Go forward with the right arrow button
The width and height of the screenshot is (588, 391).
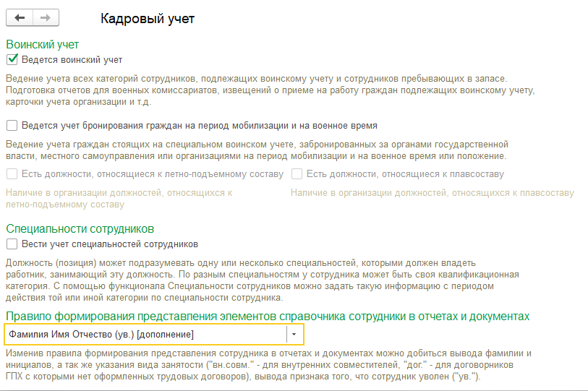46,17
